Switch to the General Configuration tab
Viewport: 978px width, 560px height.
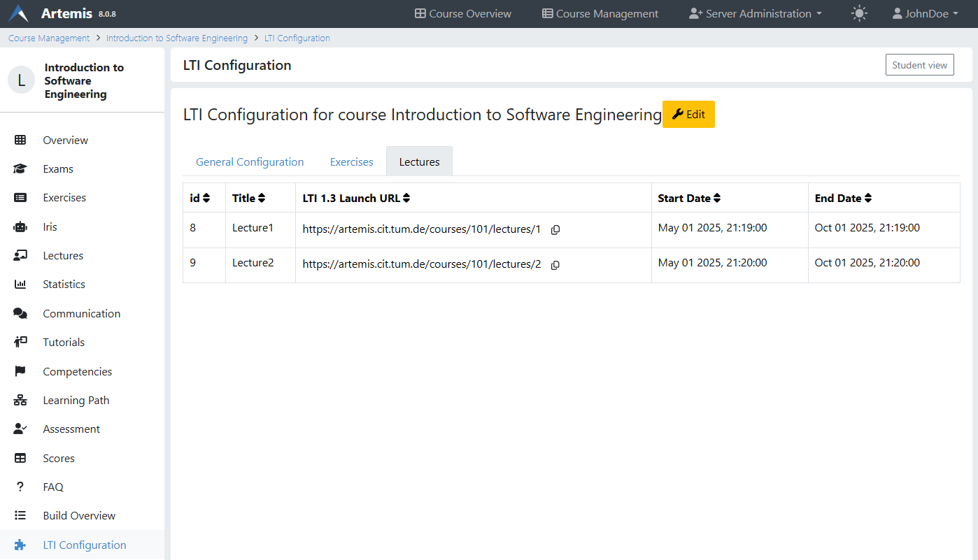(x=250, y=161)
